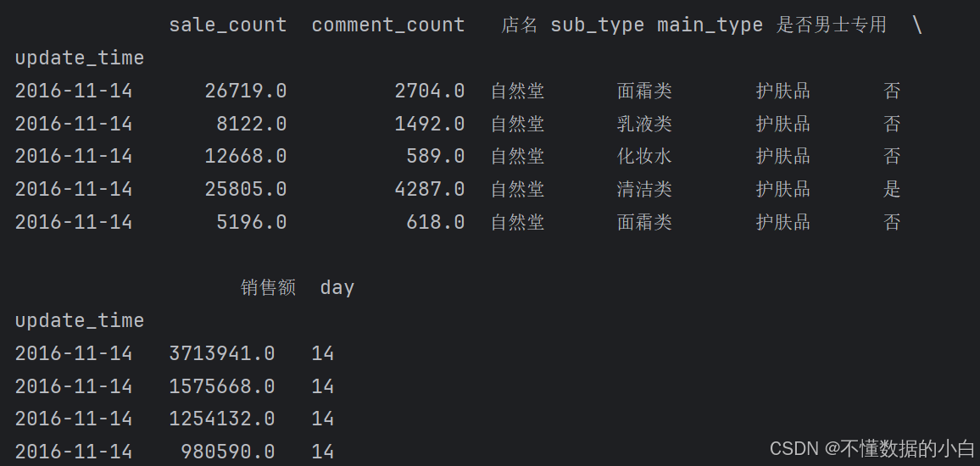This screenshot has width=980, height=466.
Task: Click 面霜类 in the 5196.0 row
Action: click(644, 222)
